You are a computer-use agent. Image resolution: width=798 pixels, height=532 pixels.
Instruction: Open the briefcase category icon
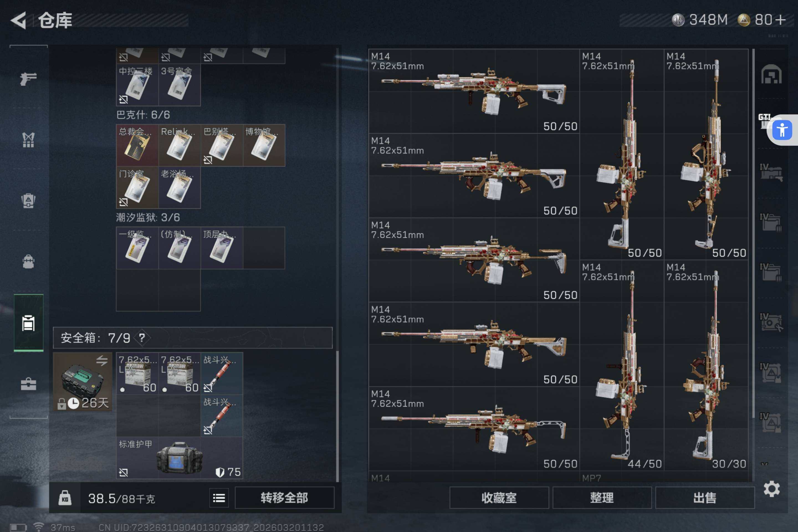29,384
